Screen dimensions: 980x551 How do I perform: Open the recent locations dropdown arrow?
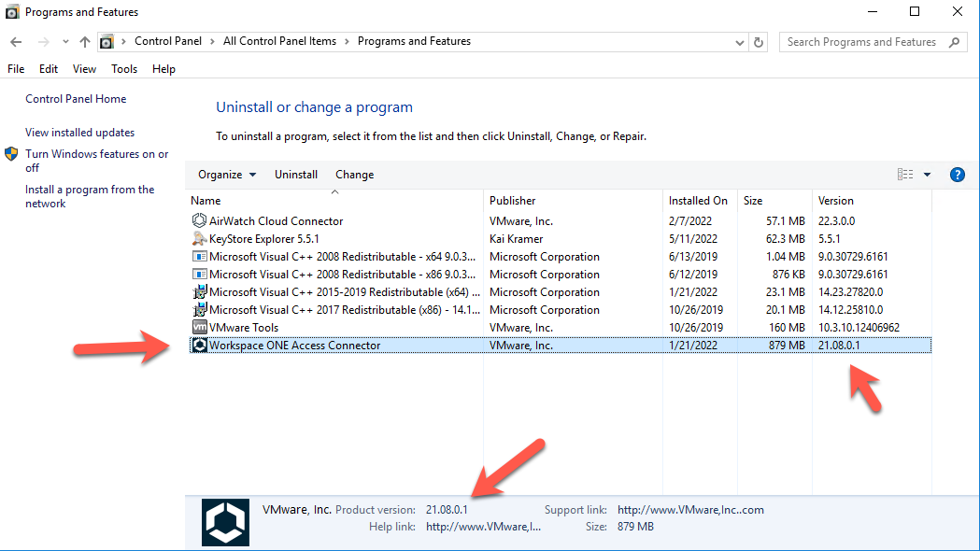click(x=65, y=42)
